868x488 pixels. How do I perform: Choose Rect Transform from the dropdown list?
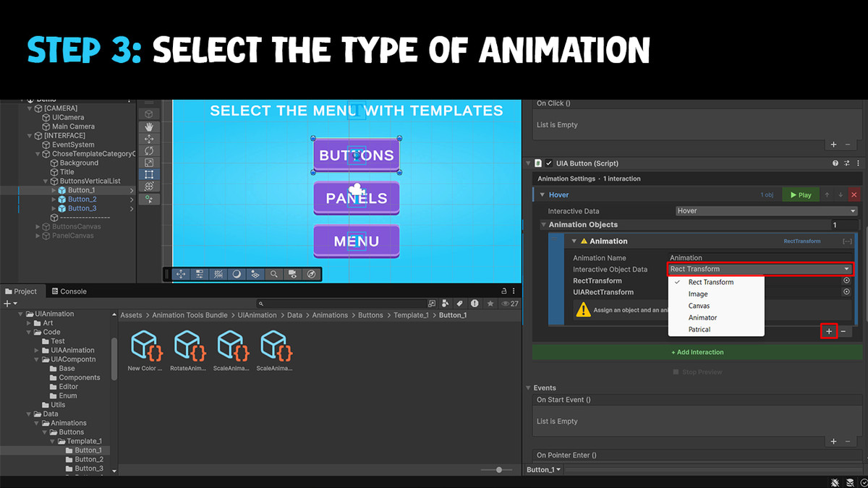pyautogui.click(x=711, y=282)
